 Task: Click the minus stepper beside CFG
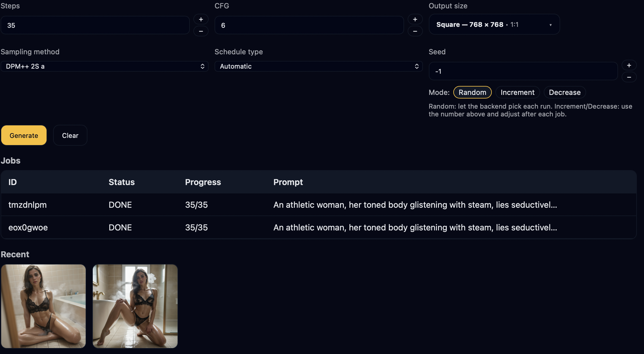[415, 31]
